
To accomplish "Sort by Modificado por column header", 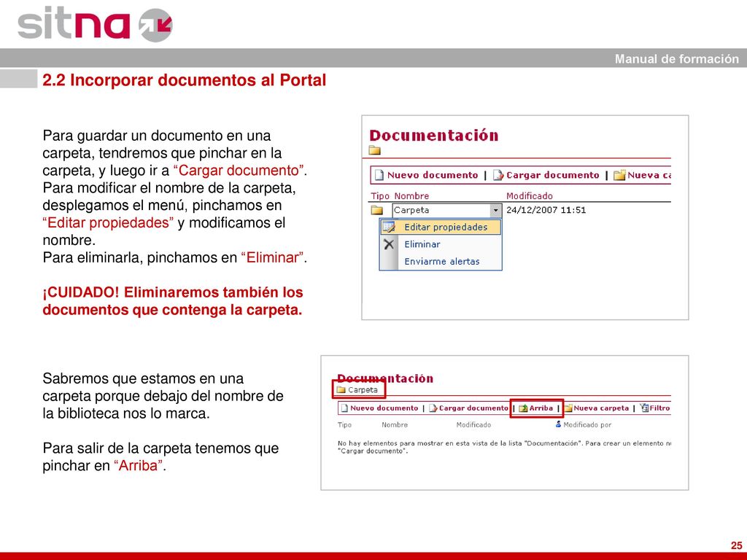I will click(587, 425).
